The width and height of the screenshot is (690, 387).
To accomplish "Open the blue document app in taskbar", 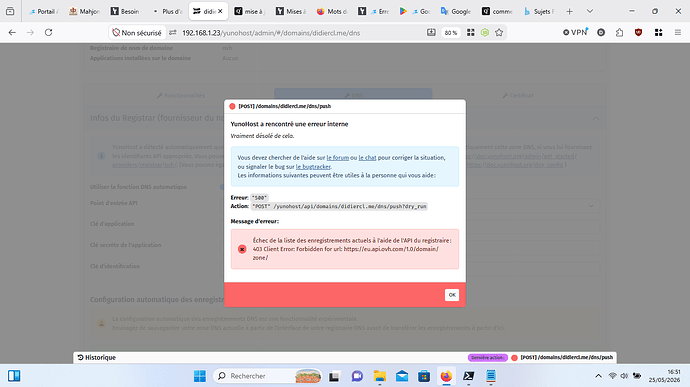I will (x=491, y=376).
